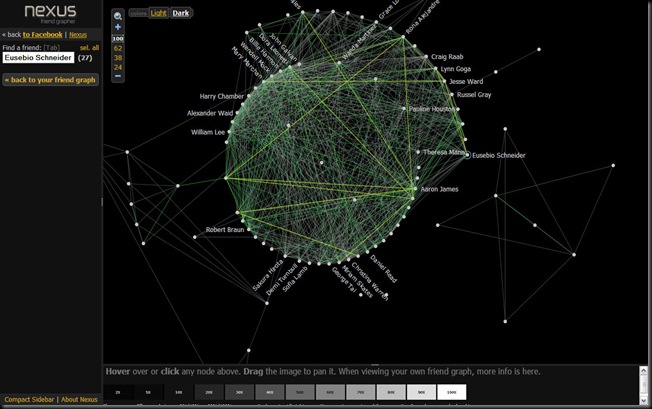Image resolution: width=652 pixels, height=409 pixels.
Task: Click the Jesse Ward node
Action: point(445,81)
